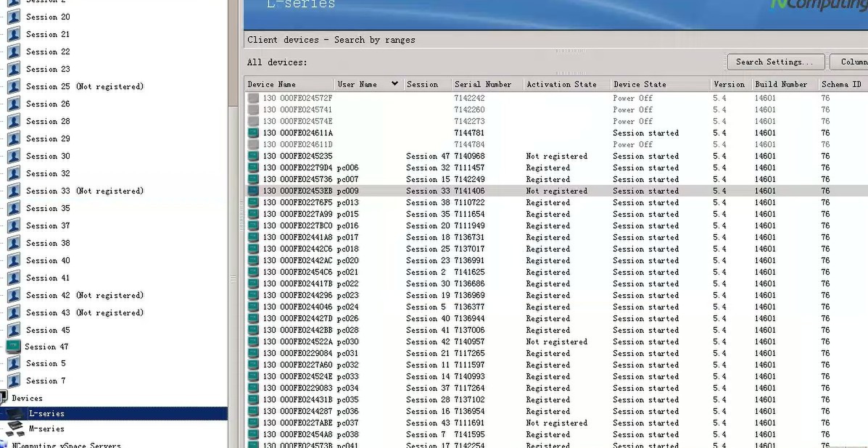Select Session 26 tree entry
This screenshot has width=868, height=448.
[x=48, y=104]
